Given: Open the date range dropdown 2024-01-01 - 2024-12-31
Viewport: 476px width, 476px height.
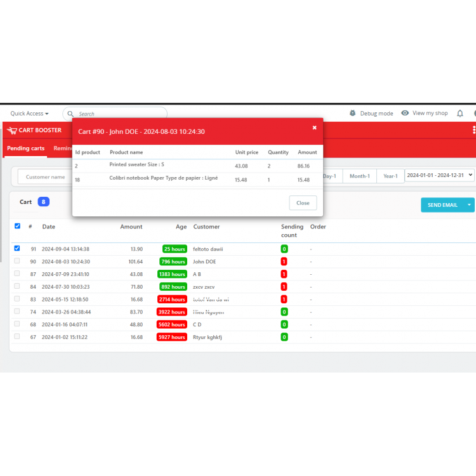Looking at the screenshot, I should (x=440, y=176).
